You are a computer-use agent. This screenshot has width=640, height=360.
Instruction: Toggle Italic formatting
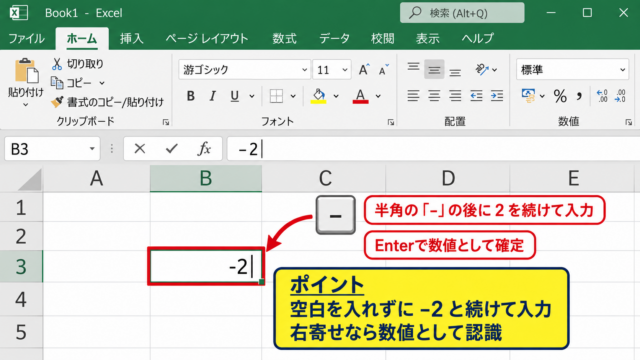coord(212,96)
